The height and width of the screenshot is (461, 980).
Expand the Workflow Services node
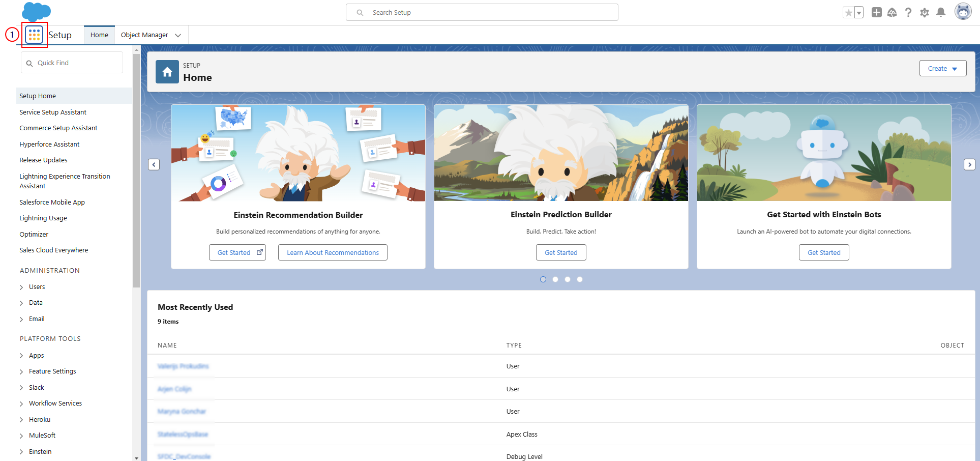(21, 404)
